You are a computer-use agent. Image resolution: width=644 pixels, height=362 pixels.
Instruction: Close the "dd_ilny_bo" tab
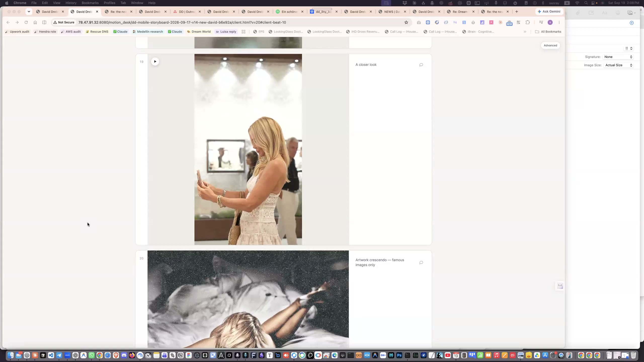point(337,12)
